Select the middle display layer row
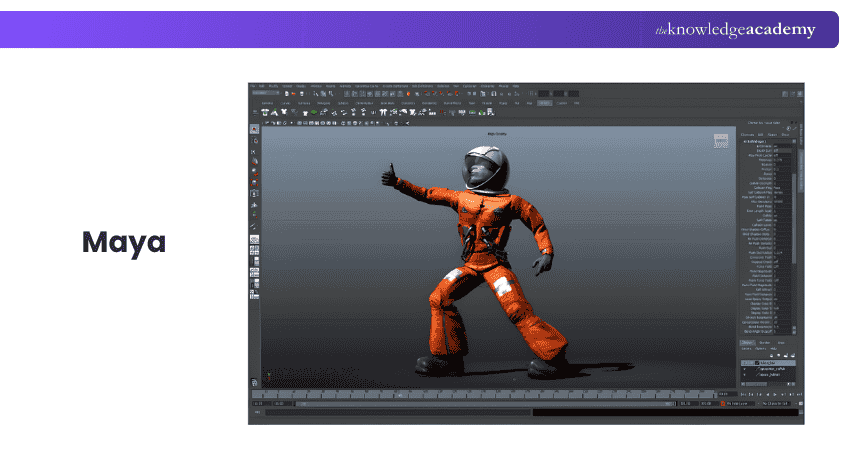 pyautogui.click(x=768, y=369)
